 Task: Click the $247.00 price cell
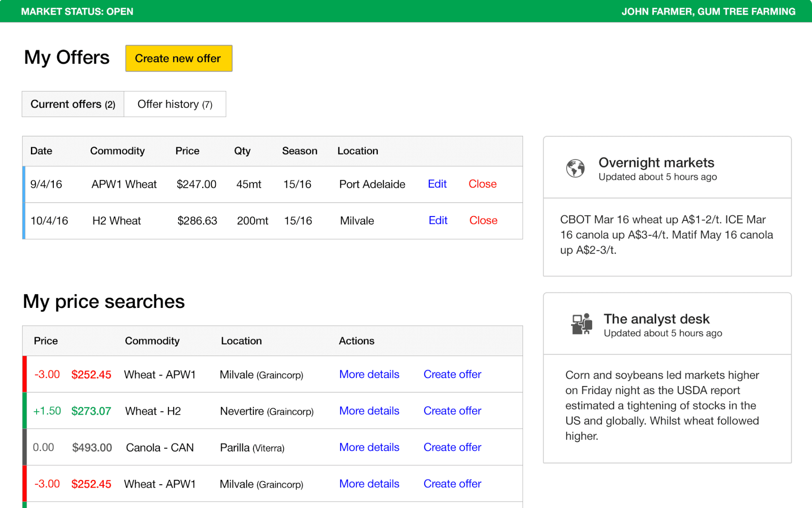pos(196,184)
